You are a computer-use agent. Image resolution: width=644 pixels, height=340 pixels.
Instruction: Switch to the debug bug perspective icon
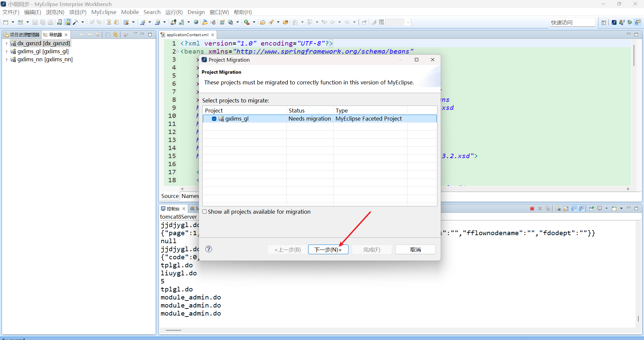click(x=630, y=22)
